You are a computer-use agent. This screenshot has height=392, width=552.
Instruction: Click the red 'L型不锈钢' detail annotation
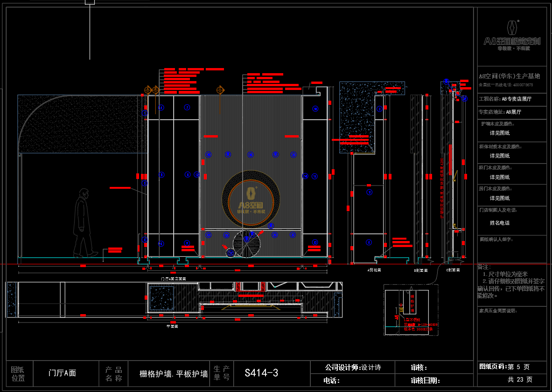pyautogui.click(x=412, y=320)
